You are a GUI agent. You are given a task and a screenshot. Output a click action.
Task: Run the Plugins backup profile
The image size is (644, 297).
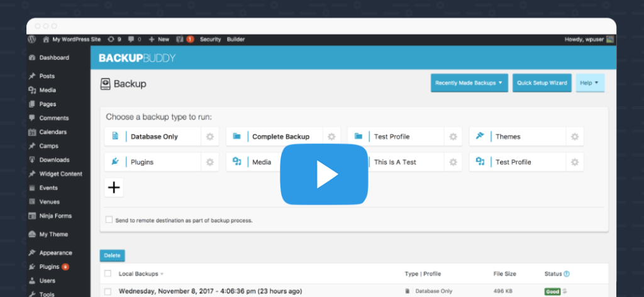(153, 162)
